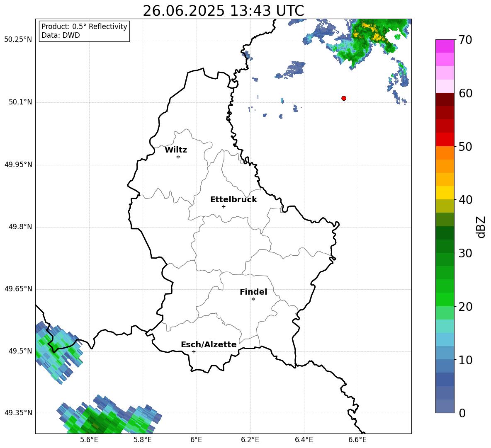
Task: Click colorbar tick label 70
Action: pyautogui.click(x=465, y=40)
